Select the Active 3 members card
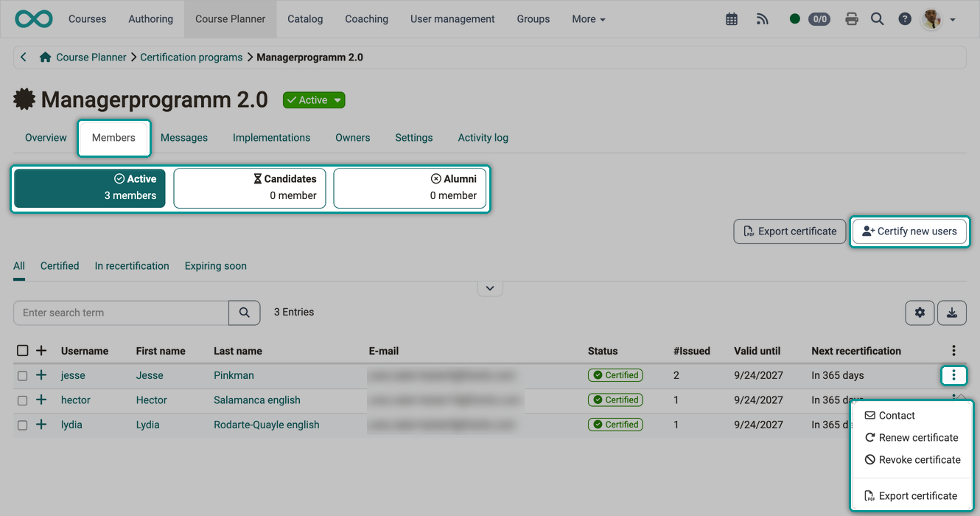The height and width of the screenshot is (516, 980). pos(90,187)
